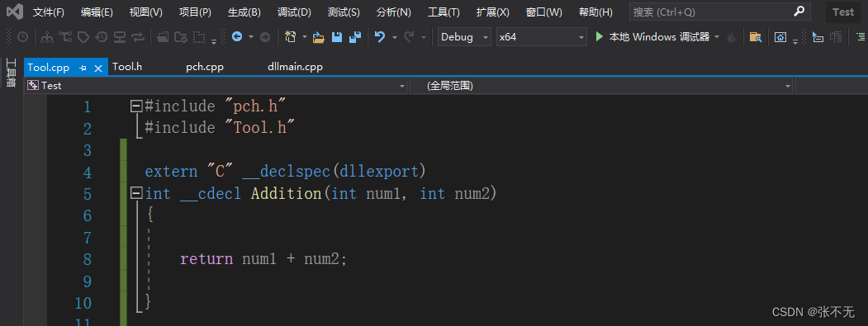
Task: Open the 项目(P) menu
Action: coord(196,12)
